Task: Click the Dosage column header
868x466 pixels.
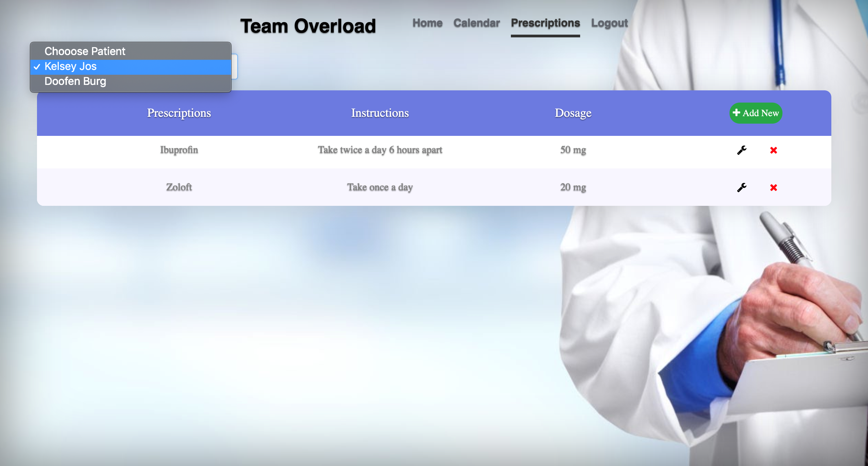Action: click(573, 113)
